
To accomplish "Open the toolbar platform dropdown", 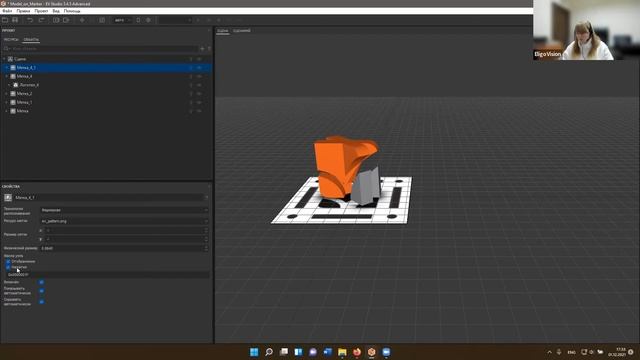I will click(x=122, y=20).
